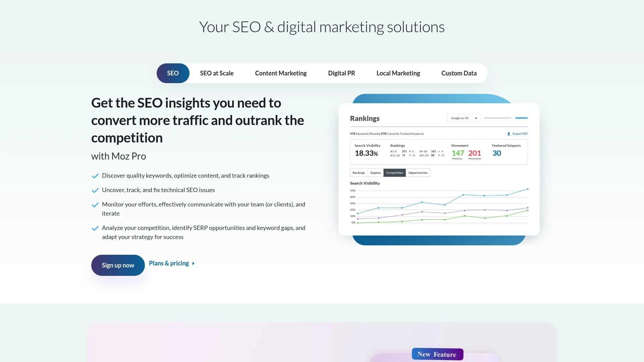Image resolution: width=644 pixels, height=362 pixels.
Task: Open the Digital PR tab
Action: pyautogui.click(x=341, y=73)
